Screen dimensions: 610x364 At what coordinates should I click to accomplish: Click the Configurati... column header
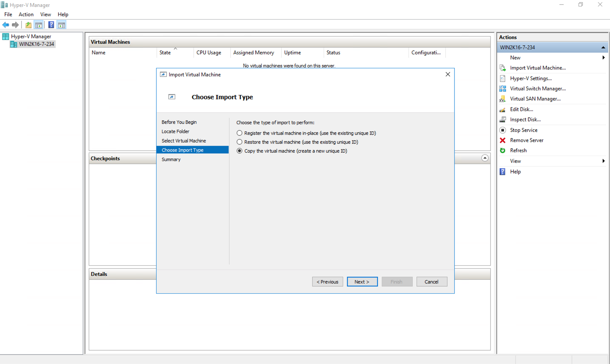click(427, 53)
